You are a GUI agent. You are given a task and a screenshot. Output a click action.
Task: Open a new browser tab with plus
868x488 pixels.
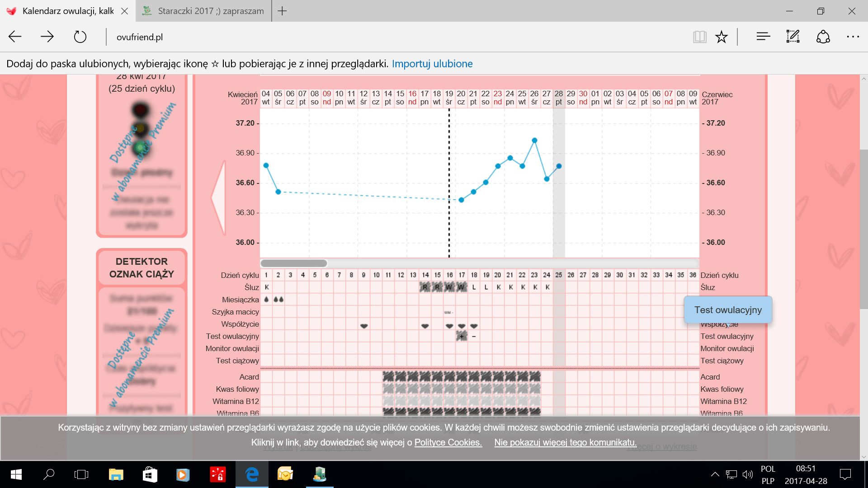(x=283, y=11)
